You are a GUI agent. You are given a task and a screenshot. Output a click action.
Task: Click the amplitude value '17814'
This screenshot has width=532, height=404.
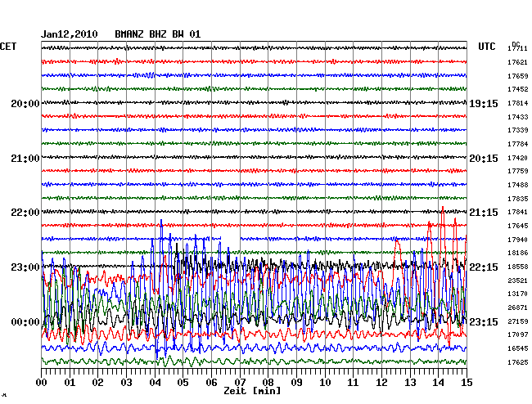click(x=518, y=103)
